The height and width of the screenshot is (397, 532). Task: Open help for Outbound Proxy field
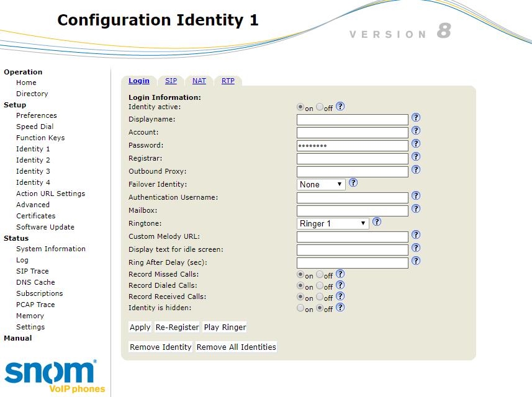416,170
